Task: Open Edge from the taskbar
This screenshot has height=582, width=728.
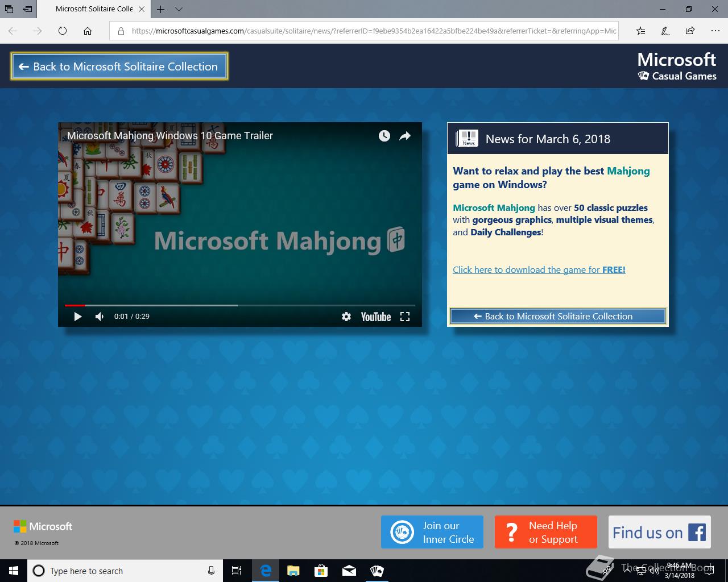Action: tap(265, 571)
